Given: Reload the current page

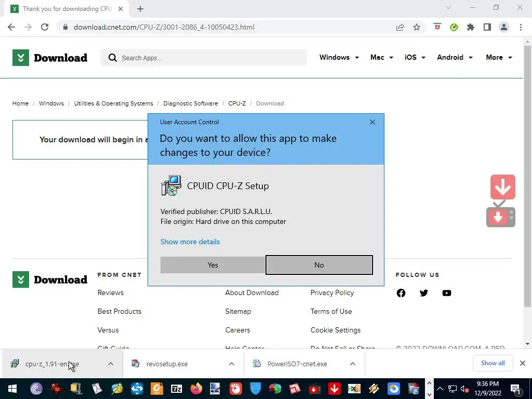Looking at the screenshot, I should 45,27.
